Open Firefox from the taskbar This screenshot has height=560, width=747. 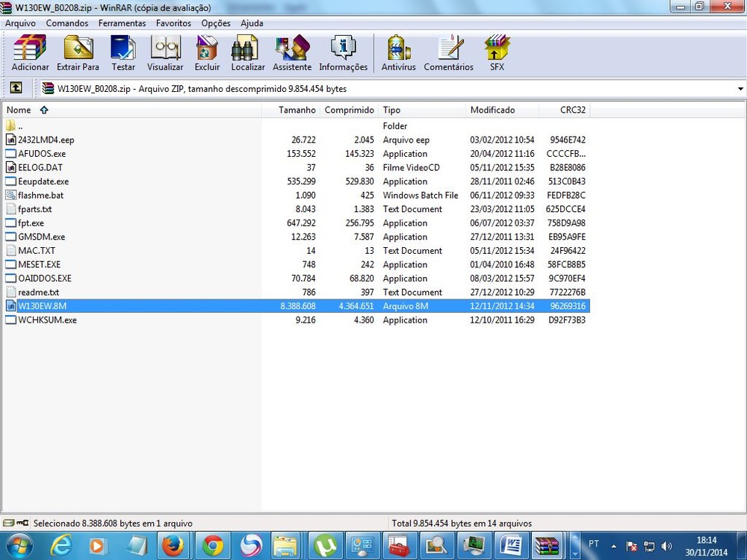click(x=173, y=545)
